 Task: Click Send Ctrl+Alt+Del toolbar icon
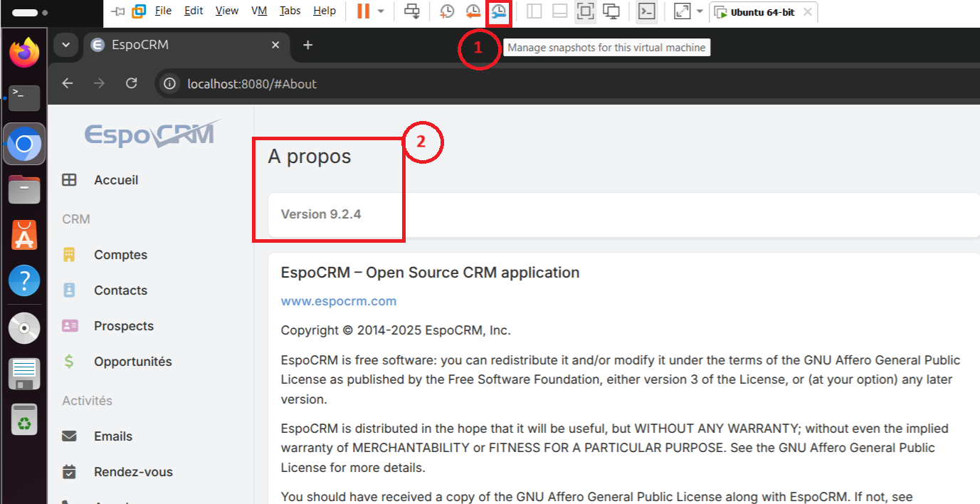pyautogui.click(x=411, y=11)
